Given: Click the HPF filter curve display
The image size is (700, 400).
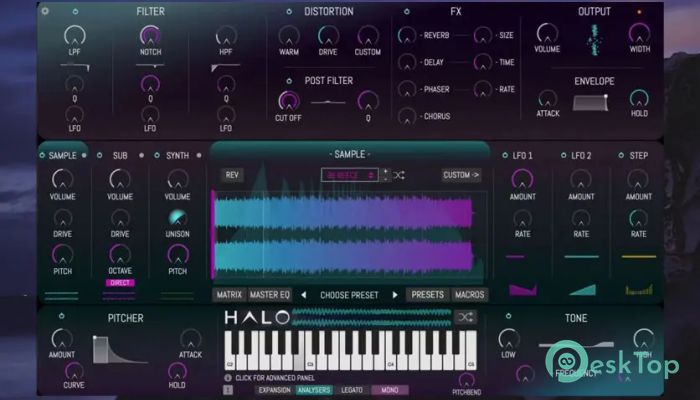Looking at the screenshot, I should [226, 67].
